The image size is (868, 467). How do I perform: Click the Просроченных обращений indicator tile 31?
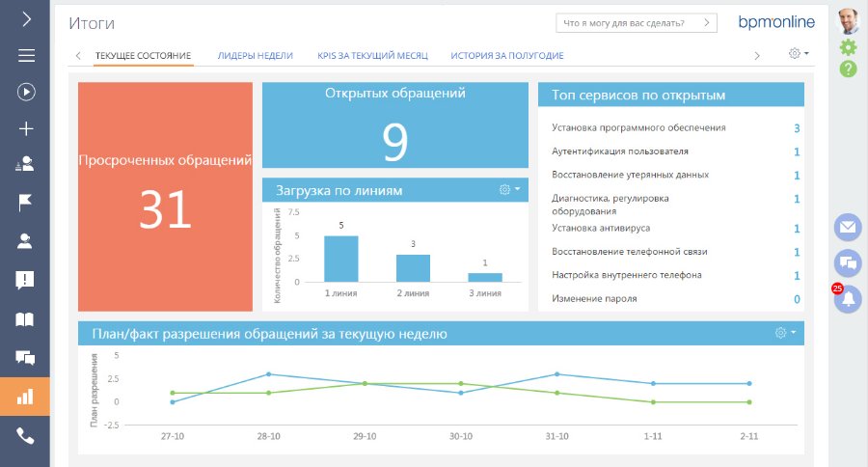click(x=165, y=197)
